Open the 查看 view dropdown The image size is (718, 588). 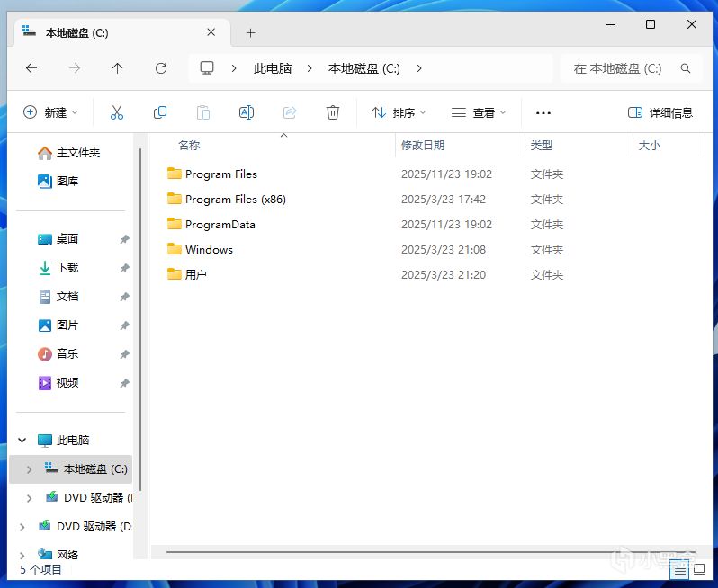click(x=479, y=112)
